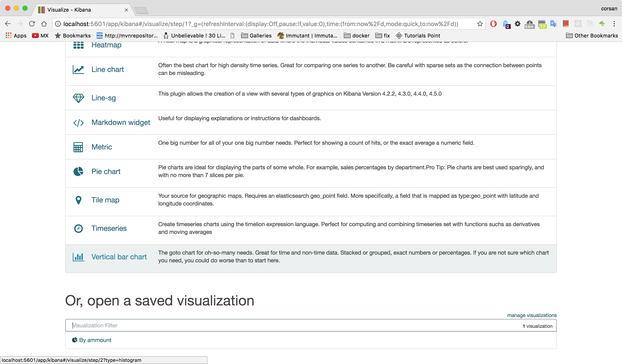Click the browser Back arrow
Viewport: 622px width, 364px height.
8,24
